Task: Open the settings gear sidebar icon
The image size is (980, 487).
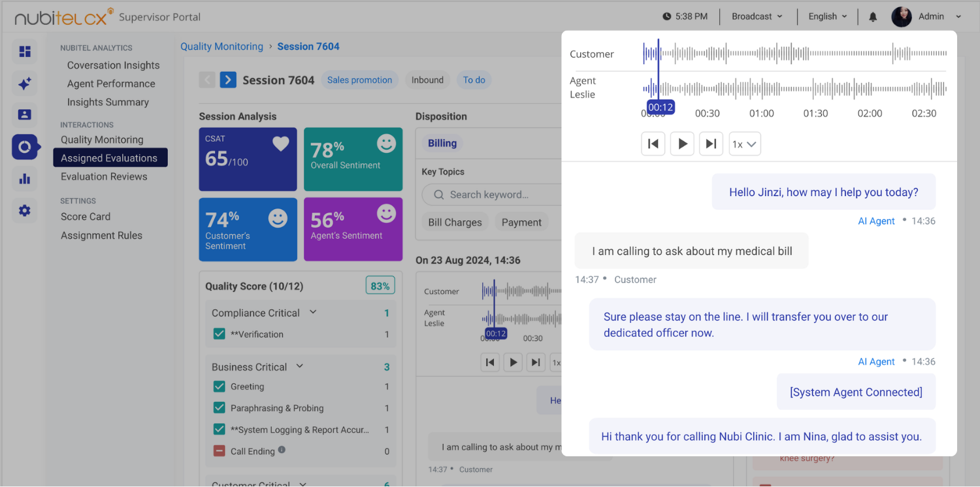Action: coord(25,210)
